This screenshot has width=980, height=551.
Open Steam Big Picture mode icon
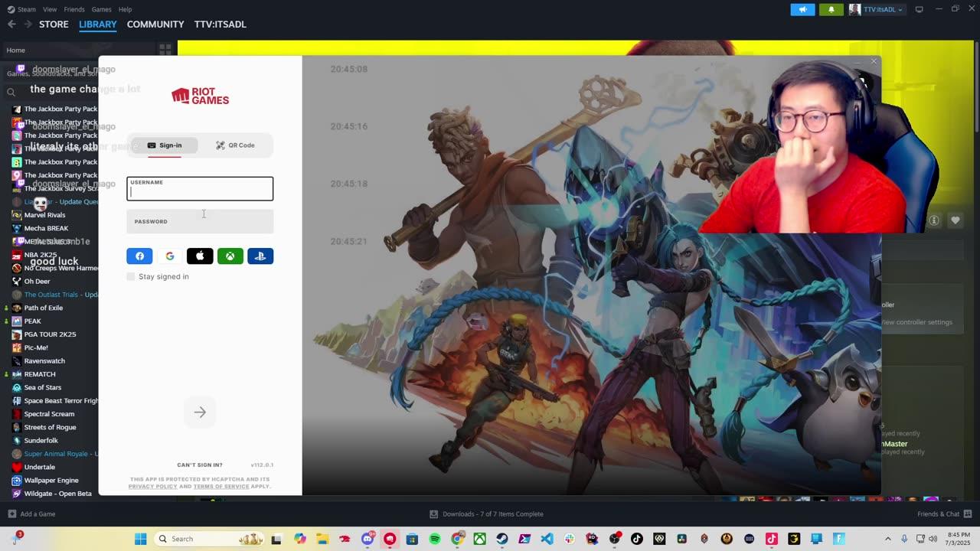pos(920,9)
